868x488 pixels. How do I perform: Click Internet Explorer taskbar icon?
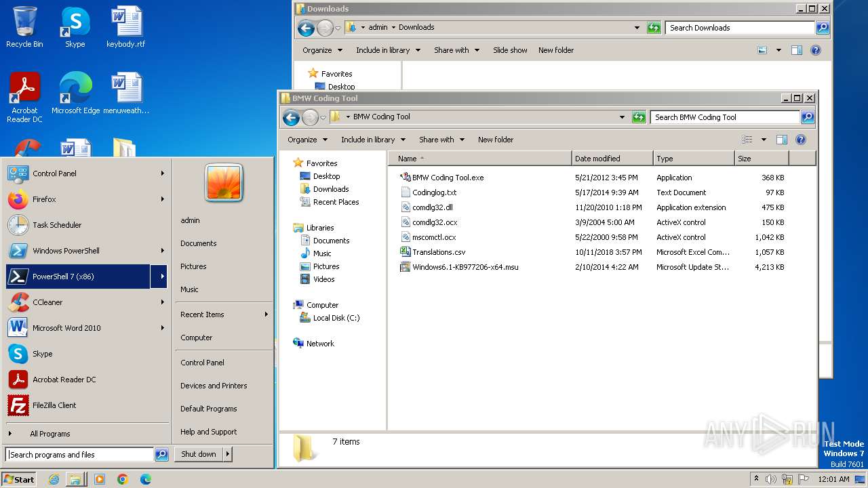coord(54,479)
